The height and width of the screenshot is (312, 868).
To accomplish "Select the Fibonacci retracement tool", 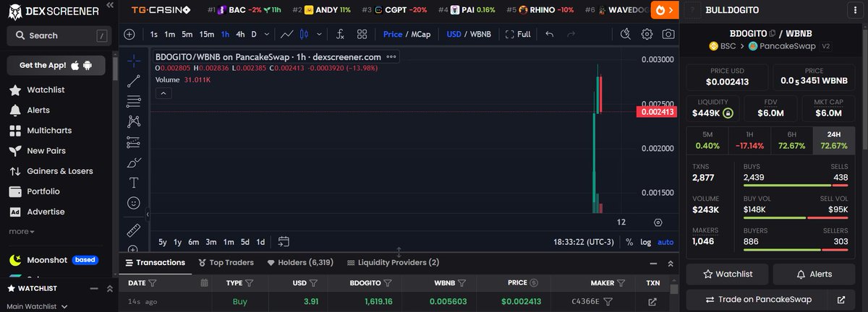I will [133, 101].
